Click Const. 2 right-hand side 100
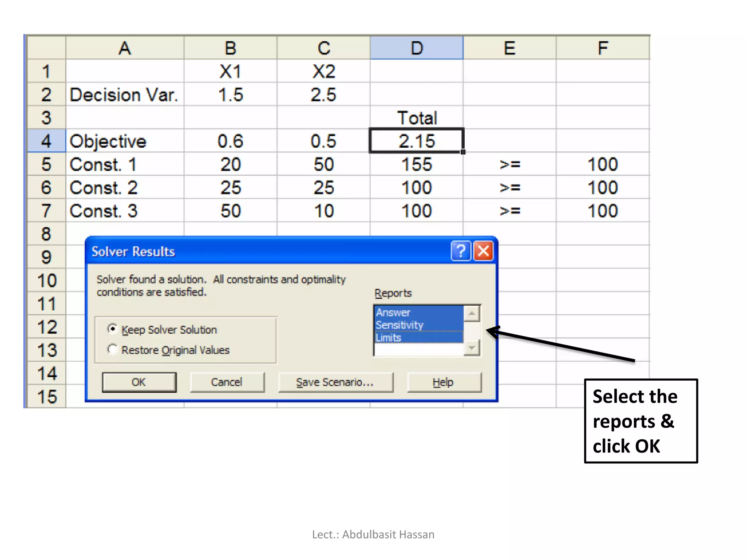 603,187
